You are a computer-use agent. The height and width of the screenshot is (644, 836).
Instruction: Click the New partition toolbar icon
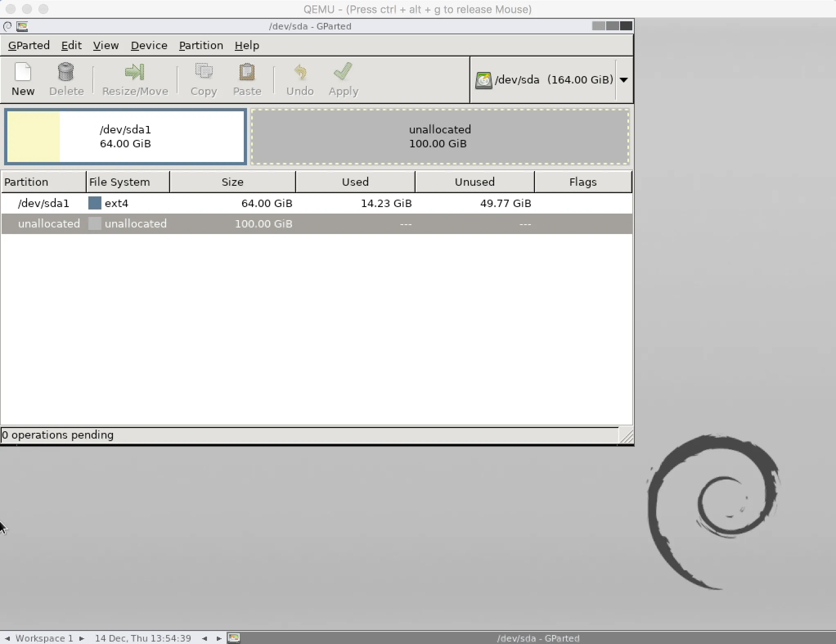coord(23,72)
